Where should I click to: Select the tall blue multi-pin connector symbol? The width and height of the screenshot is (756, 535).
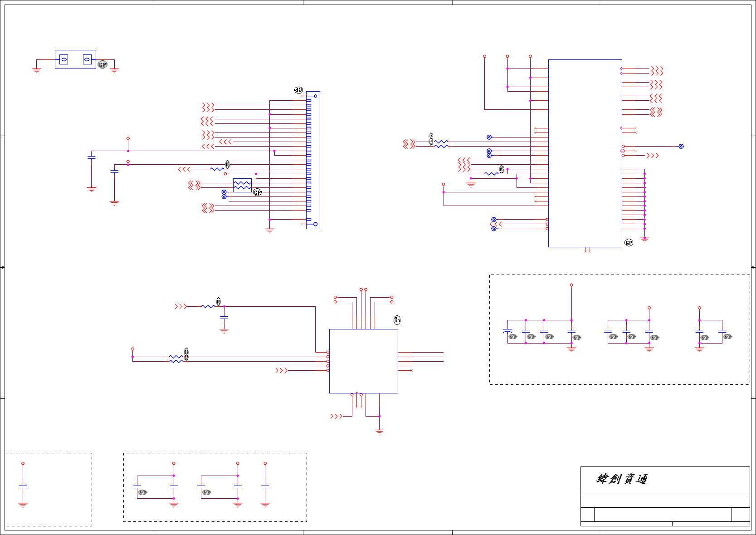click(313, 160)
